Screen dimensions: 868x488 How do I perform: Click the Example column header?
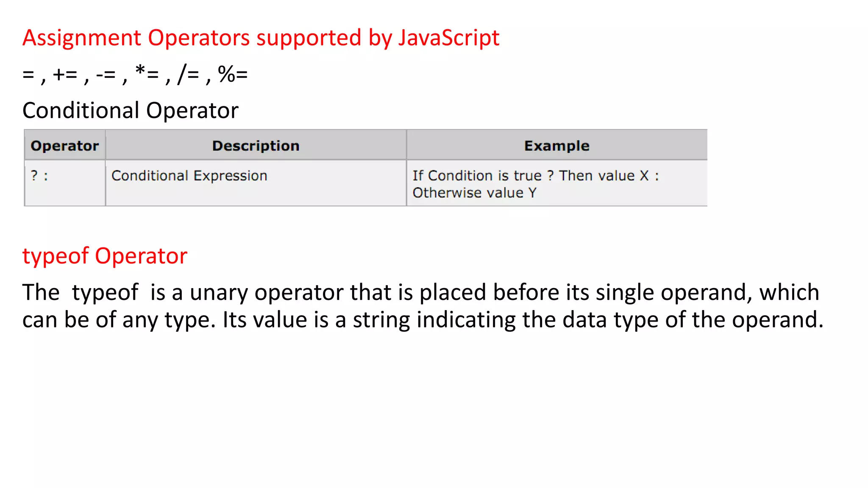pyautogui.click(x=556, y=146)
